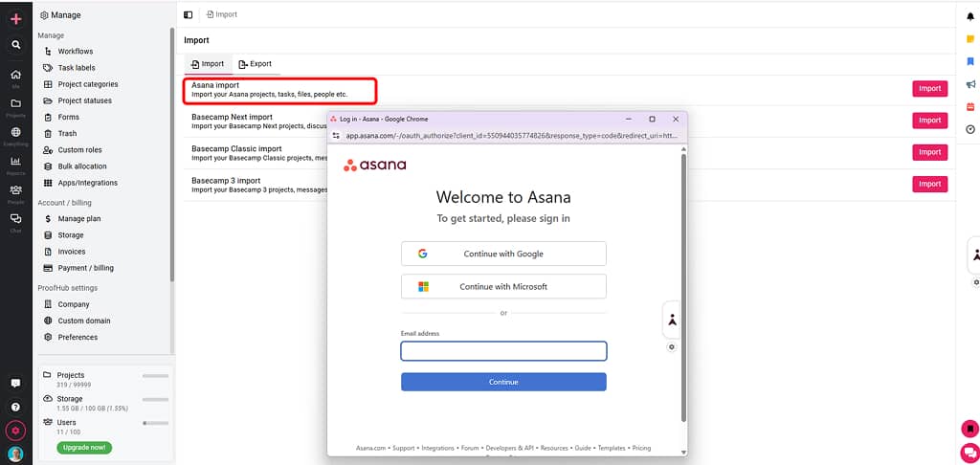The image size is (980, 465).
Task: Click Import button for Basecamp Classic
Action: click(x=929, y=152)
